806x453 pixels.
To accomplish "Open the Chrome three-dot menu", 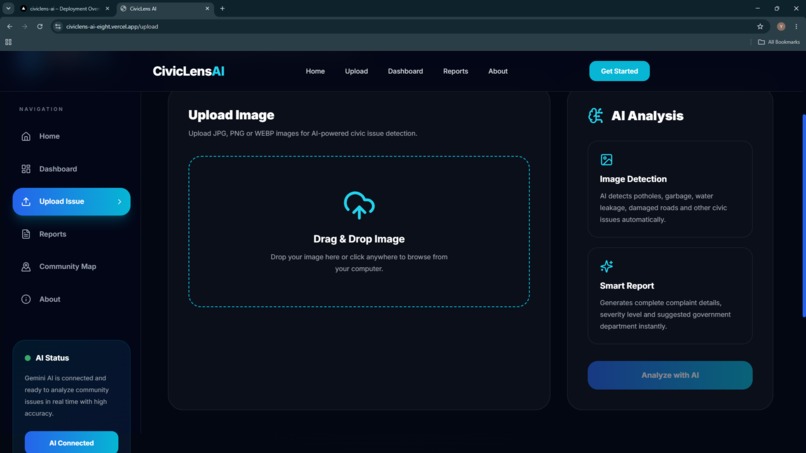I will (x=796, y=26).
